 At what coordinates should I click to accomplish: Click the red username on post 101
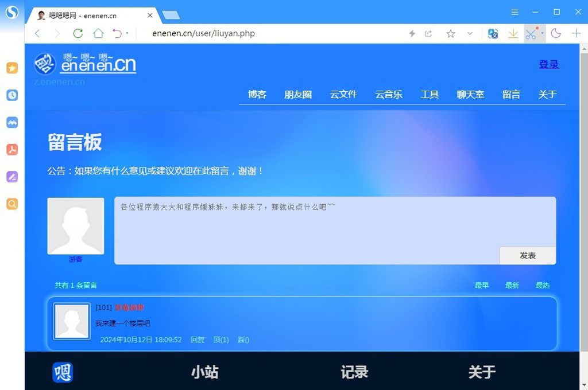(x=129, y=307)
